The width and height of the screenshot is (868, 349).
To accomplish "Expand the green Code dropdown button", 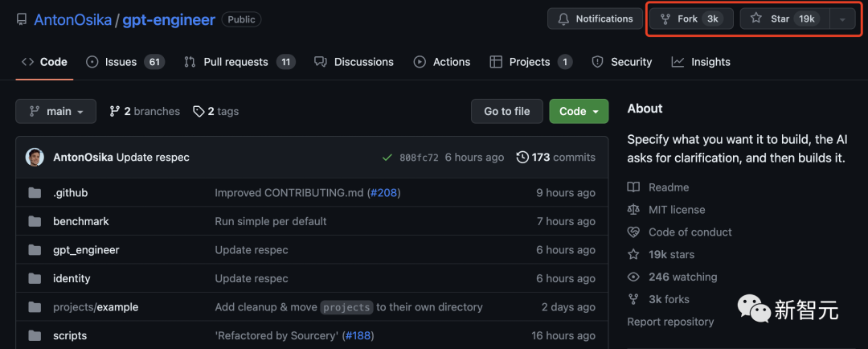I will click(579, 111).
